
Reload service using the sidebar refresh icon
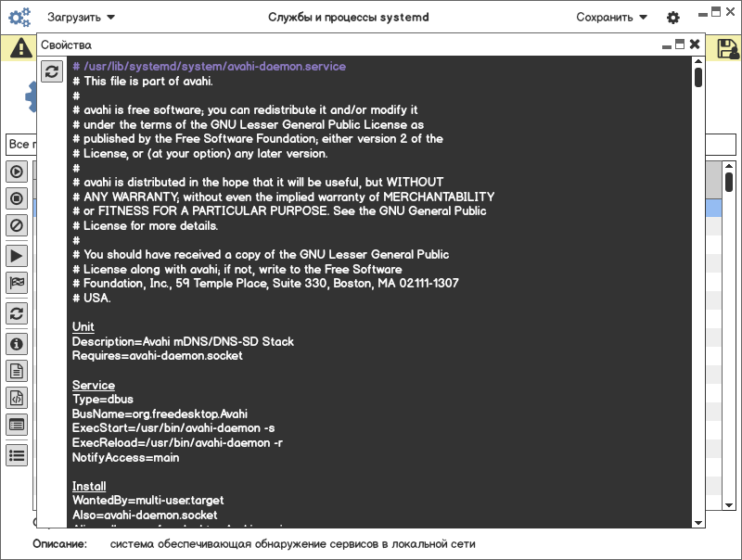(x=17, y=313)
